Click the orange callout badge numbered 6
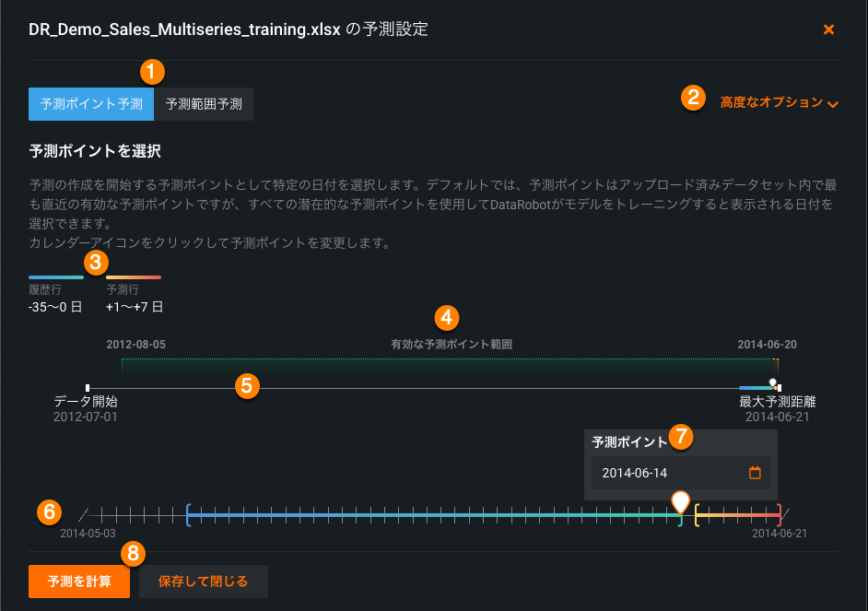This screenshot has height=611, width=868. point(50,511)
